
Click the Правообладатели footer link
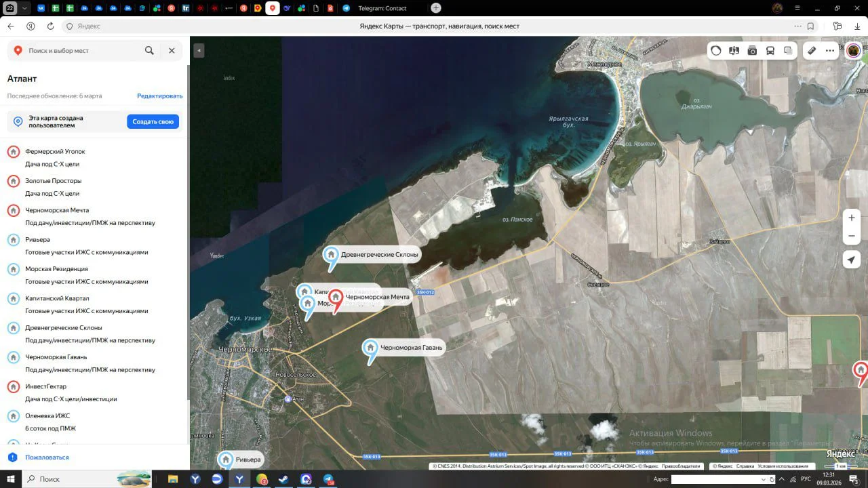[682, 466]
